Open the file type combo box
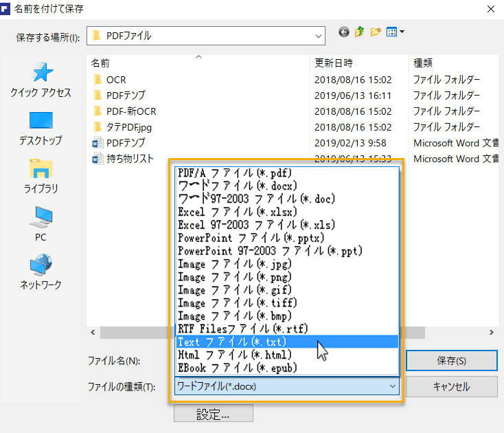The height and width of the screenshot is (433, 504). pos(287,386)
